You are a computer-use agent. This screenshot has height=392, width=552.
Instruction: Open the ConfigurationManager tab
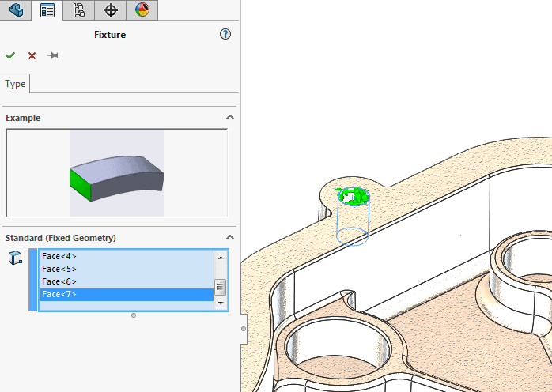pyautogui.click(x=78, y=10)
